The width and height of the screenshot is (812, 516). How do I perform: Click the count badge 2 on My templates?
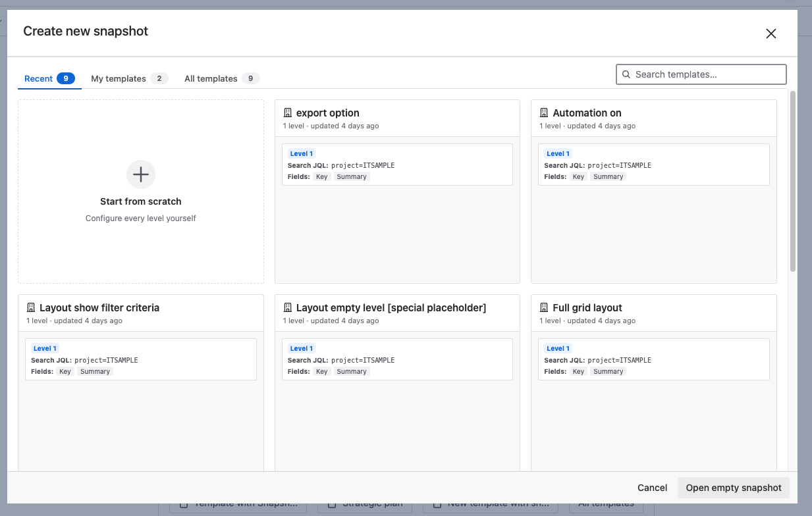coord(159,78)
